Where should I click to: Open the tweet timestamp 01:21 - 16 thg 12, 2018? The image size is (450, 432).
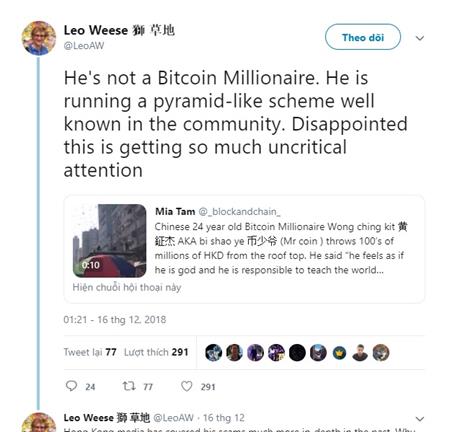click(x=115, y=319)
